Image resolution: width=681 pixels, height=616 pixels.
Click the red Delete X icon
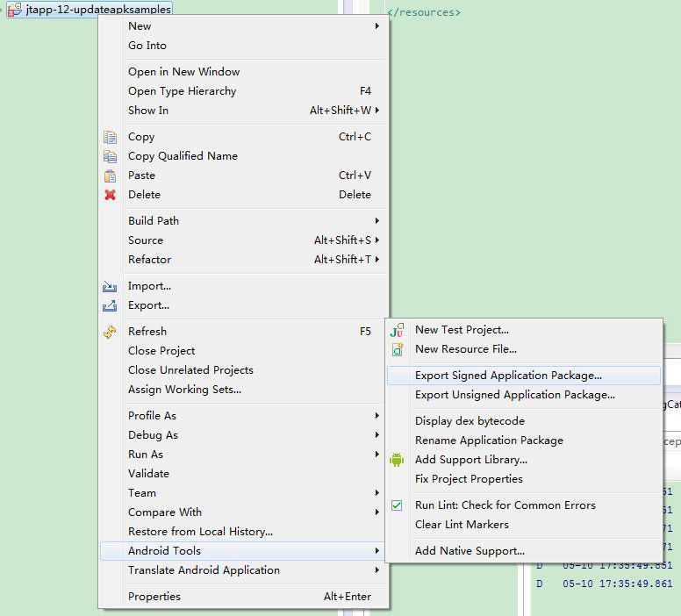(x=110, y=195)
